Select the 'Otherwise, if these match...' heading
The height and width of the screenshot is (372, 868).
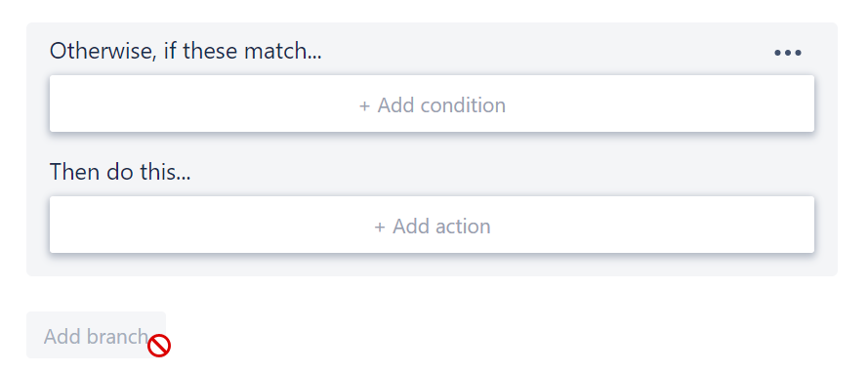[186, 51]
